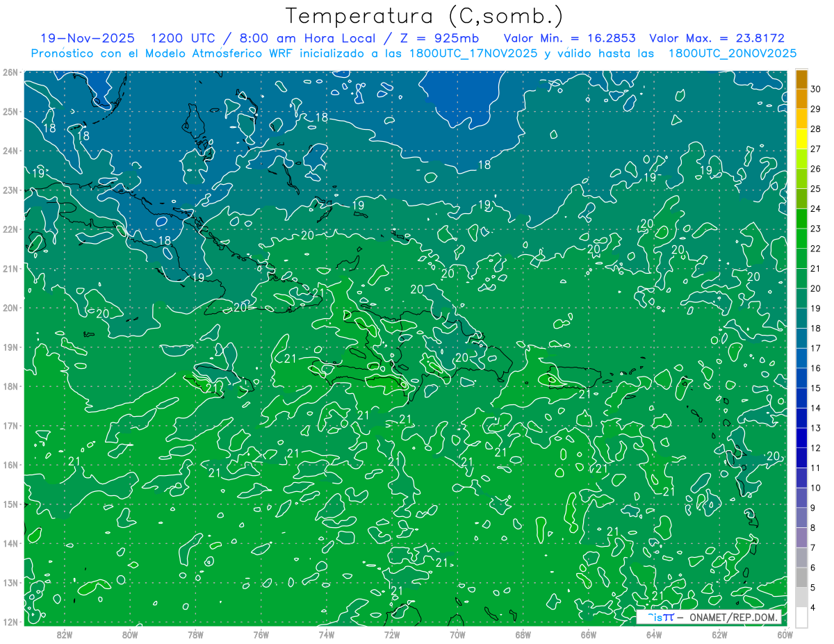This screenshot has width=834, height=644.
Task: Click the '30' color scale label
Action: (815, 89)
